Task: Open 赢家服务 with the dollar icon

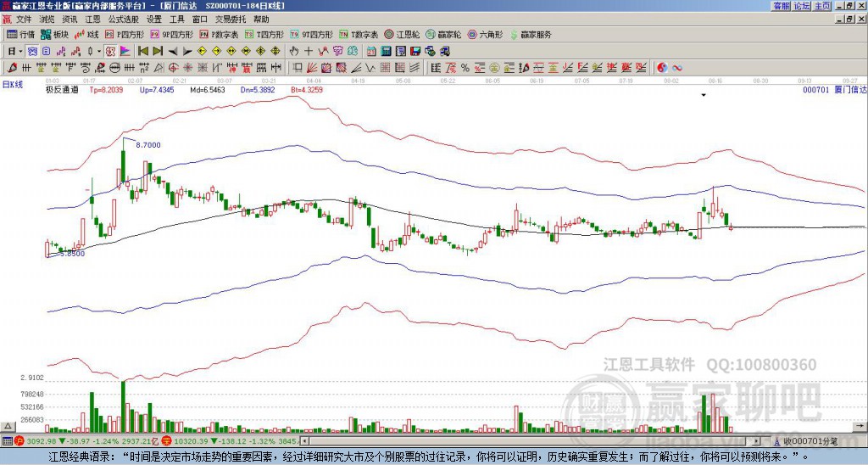Action: [x=531, y=34]
